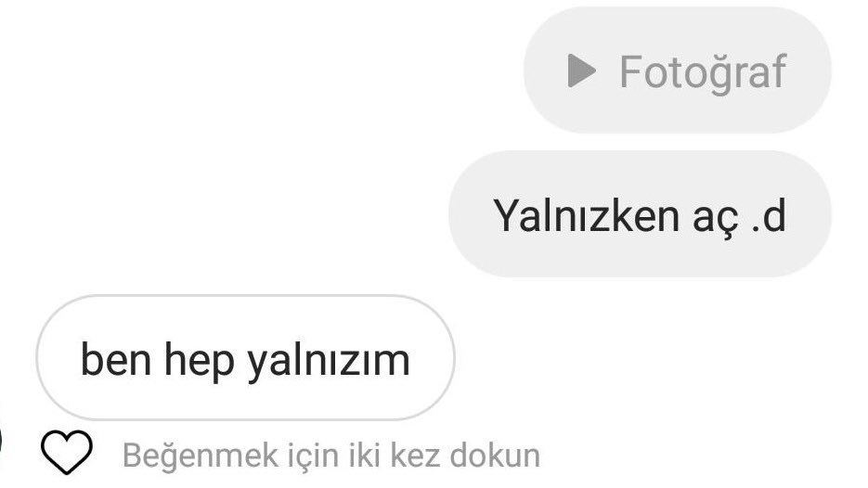Click the word "Yalnızken" in sent message
Viewport: 868px width, 488px height.
pos(586,215)
